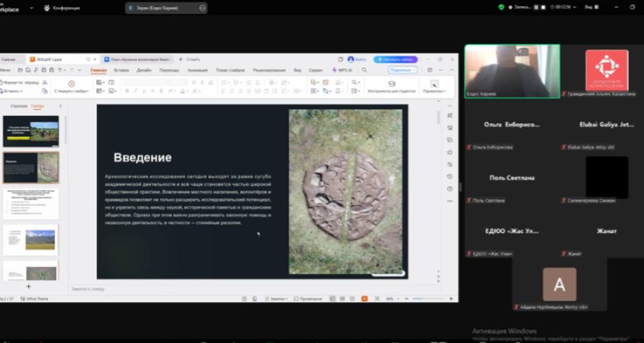This screenshot has height=343, width=644.
Task: Adjust the zoom slider in status bar
Action: [x=428, y=298]
